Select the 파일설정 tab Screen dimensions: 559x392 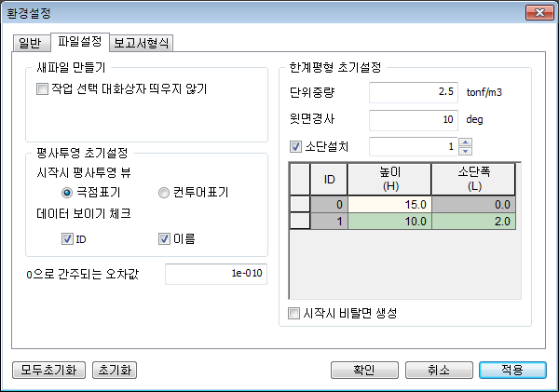[x=79, y=42]
